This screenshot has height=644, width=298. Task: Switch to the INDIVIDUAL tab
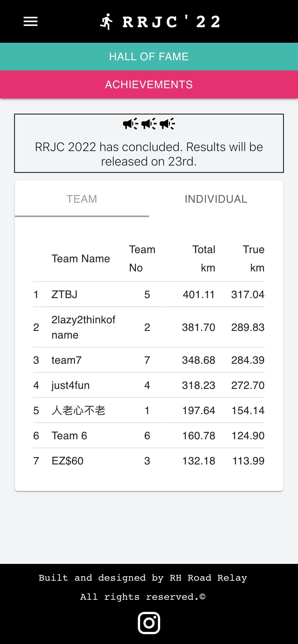[216, 199]
